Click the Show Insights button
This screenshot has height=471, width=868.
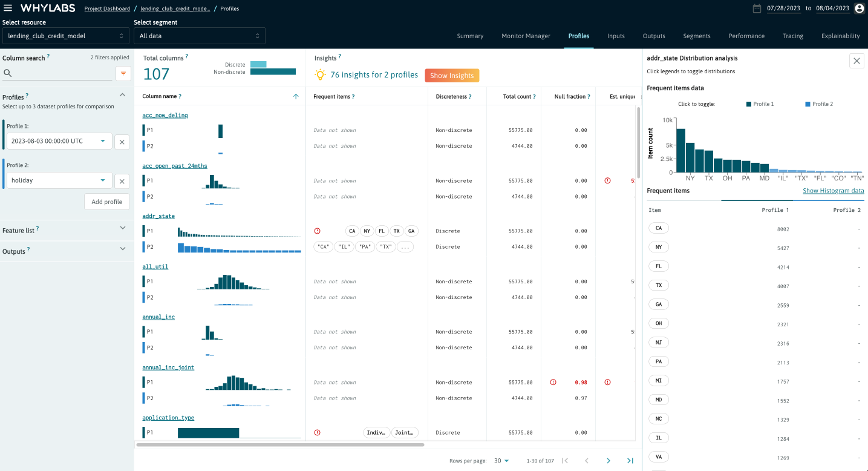pyautogui.click(x=452, y=75)
